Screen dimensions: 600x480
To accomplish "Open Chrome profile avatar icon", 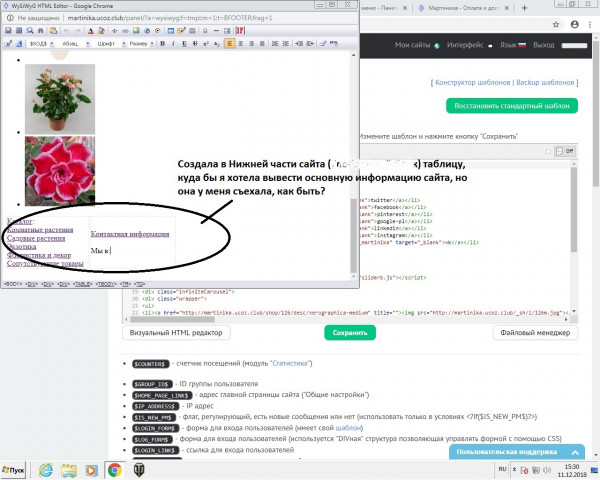I will click(574, 24).
